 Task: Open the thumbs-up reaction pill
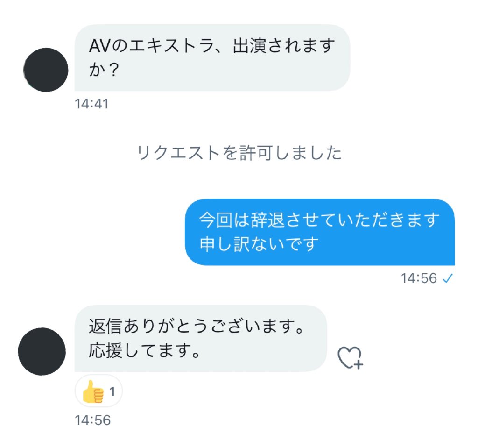(x=98, y=391)
